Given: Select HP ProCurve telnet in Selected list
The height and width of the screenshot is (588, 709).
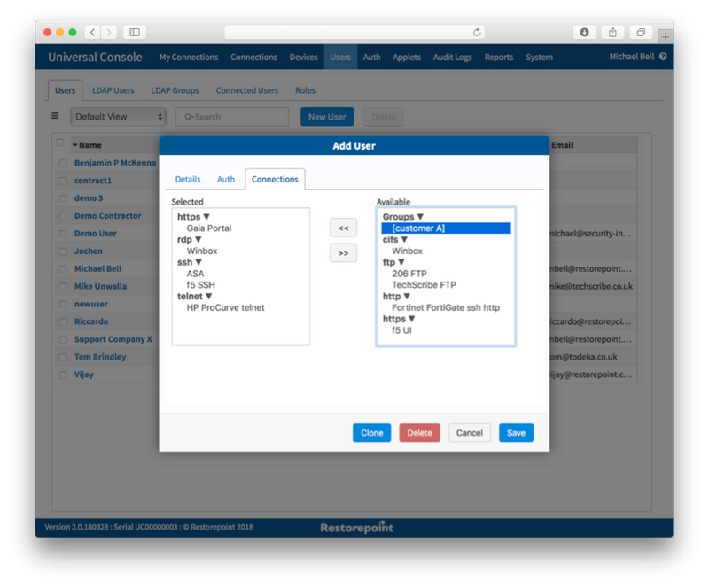Looking at the screenshot, I should [225, 307].
